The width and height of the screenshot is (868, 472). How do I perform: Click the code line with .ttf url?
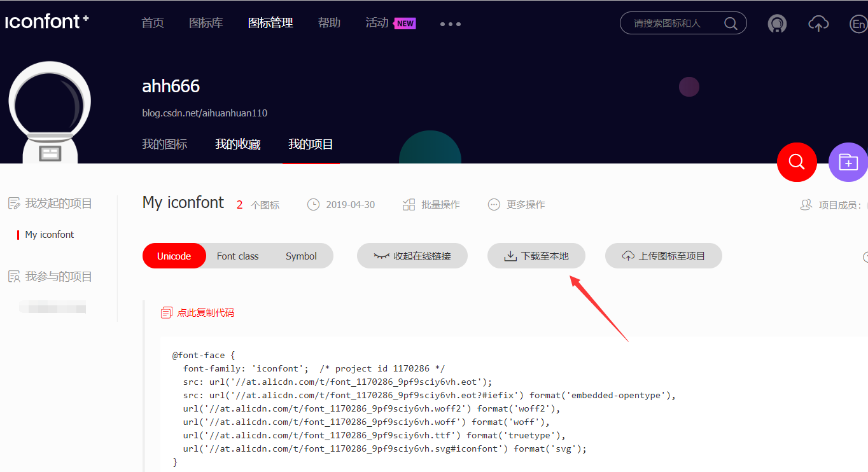(x=374, y=435)
